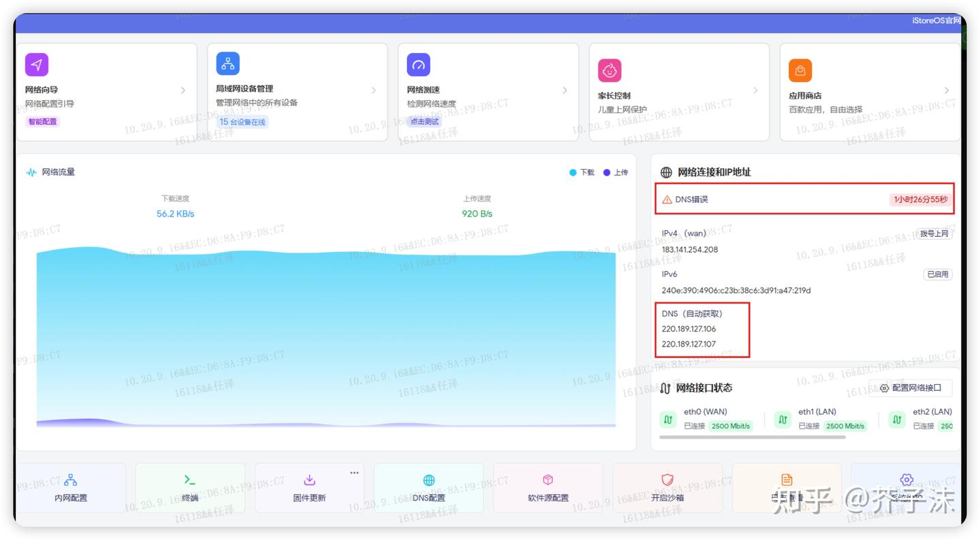980x540 pixels.
Task: Click the 百款应用，自由选择 description text
Action: click(x=826, y=110)
